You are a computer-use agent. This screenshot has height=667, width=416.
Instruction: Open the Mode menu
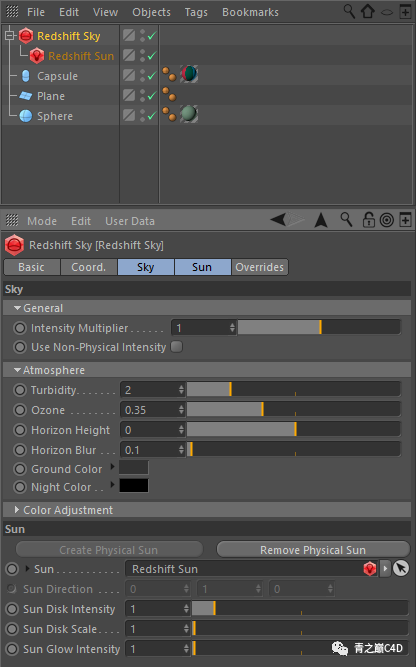42,221
